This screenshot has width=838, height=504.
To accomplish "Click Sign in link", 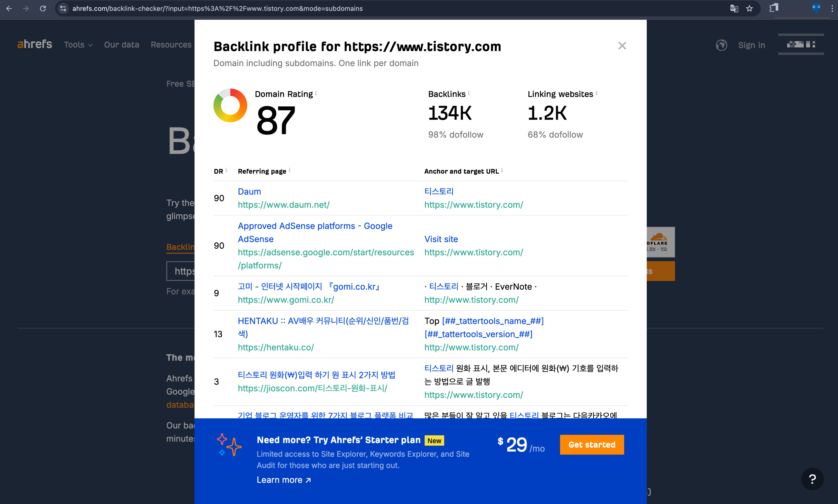I will tap(751, 45).
